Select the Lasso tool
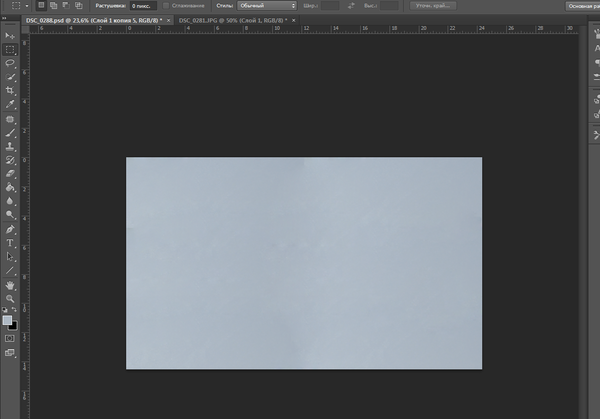This screenshot has height=419, width=600. pyautogui.click(x=10, y=63)
